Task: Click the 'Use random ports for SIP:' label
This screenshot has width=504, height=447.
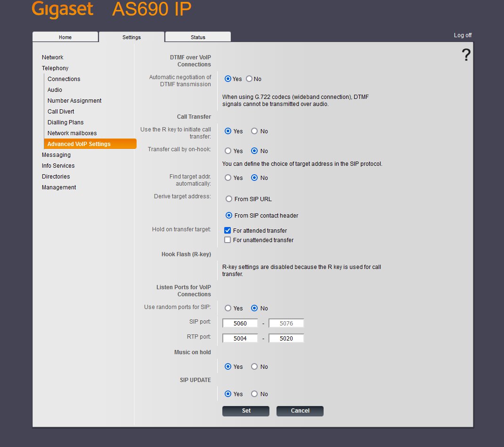Action: 178,307
